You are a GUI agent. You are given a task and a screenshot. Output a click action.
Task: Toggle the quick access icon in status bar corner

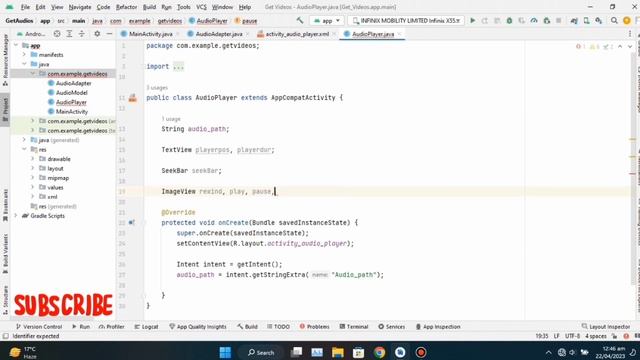(x=5, y=336)
